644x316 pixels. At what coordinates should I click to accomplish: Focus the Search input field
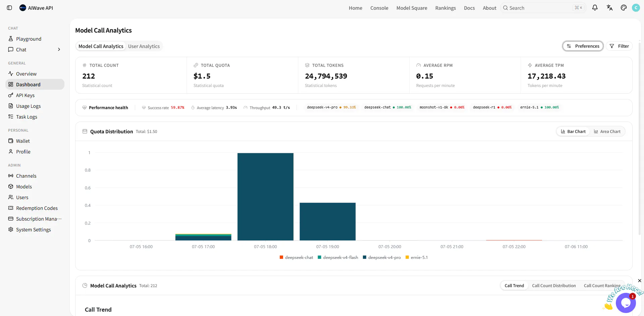tap(543, 8)
